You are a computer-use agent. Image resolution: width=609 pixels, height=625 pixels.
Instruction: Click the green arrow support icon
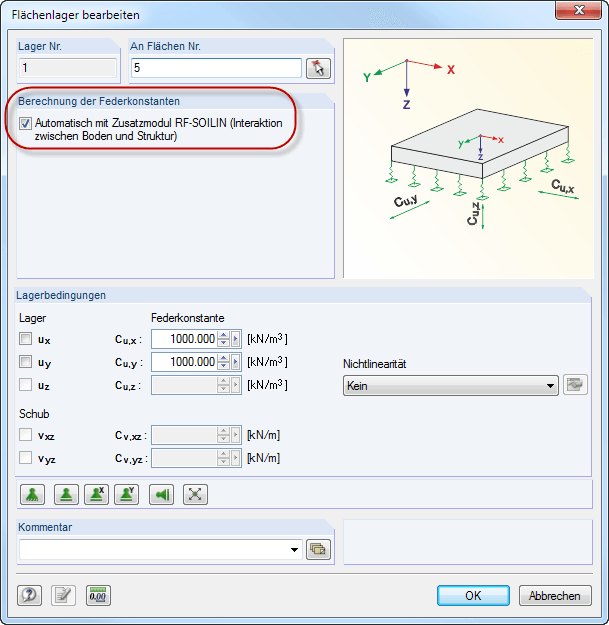click(161, 495)
